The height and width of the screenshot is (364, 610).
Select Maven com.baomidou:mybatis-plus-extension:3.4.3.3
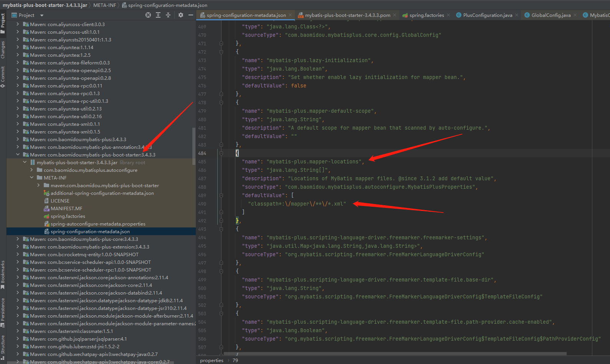(x=89, y=247)
